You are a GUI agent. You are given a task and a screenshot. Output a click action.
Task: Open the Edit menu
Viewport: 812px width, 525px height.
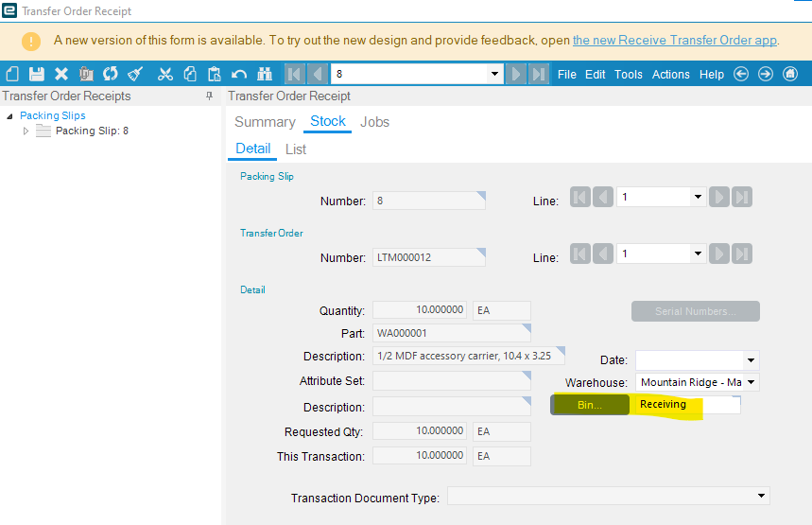click(595, 75)
